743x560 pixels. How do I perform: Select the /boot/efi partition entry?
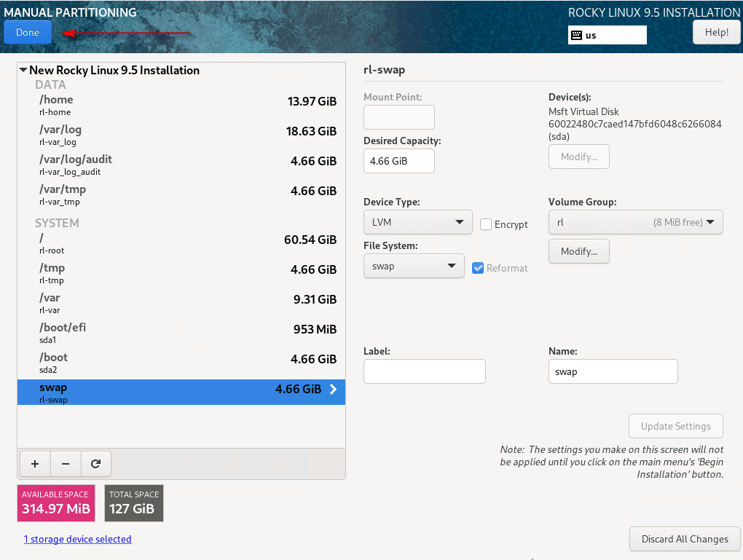[x=181, y=333]
